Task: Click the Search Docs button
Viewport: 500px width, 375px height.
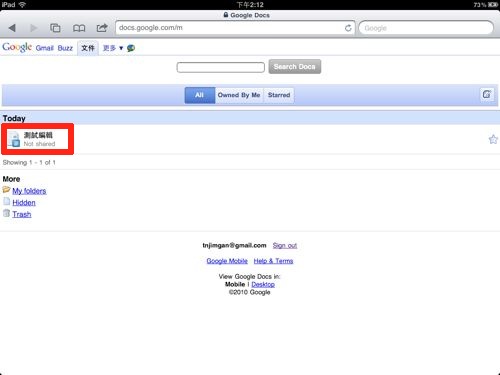Action: click(295, 67)
